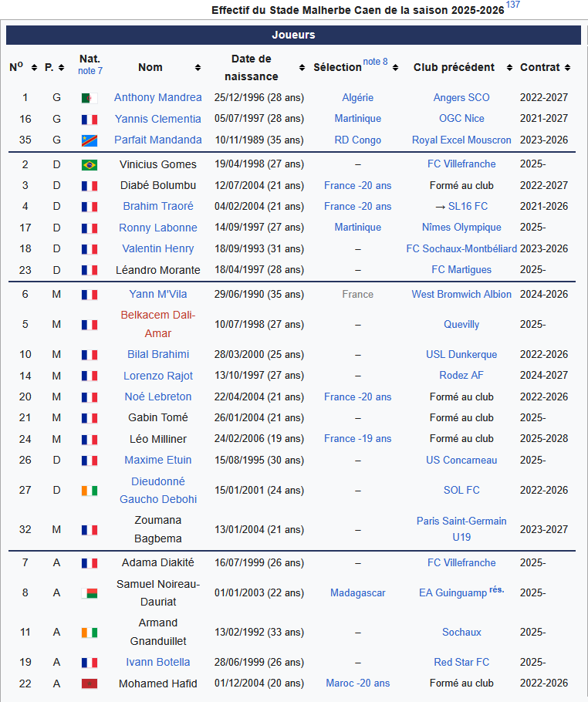
Task: Click Ivory Coast flag in Dieudonné Gaucho Debohi row
Action: pyautogui.click(x=90, y=491)
